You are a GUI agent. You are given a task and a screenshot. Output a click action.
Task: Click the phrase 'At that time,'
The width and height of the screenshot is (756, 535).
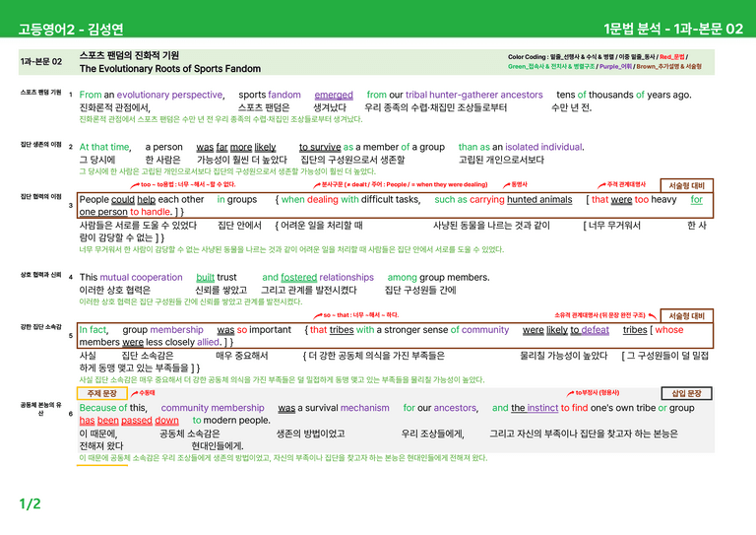(105, 147)
